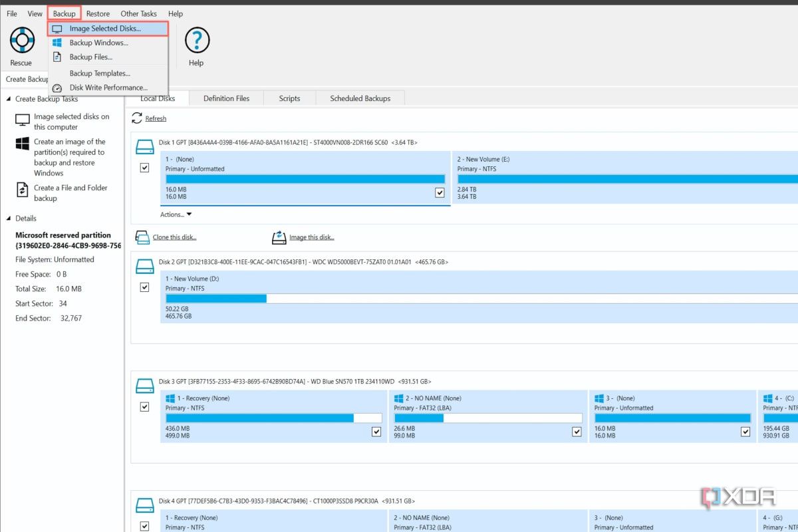This screenshot has width=798, height=532.
Task: Toggle Disk 1 unformatted 16.0 MB partition checkbox
Action: (x=440, y=193)
